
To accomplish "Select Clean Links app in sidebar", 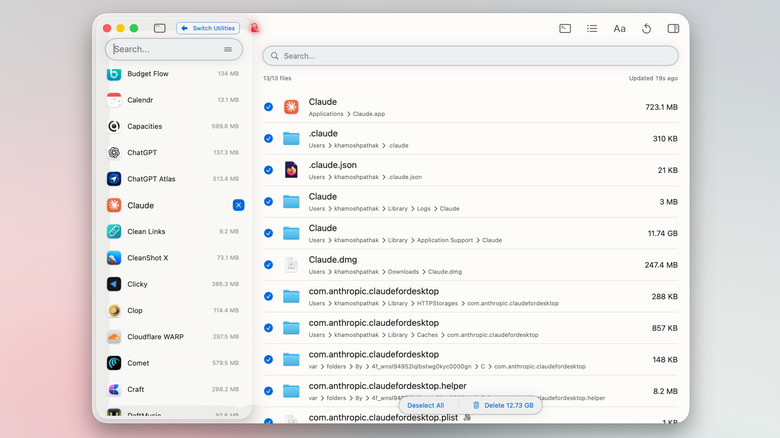I will (173, 231).
